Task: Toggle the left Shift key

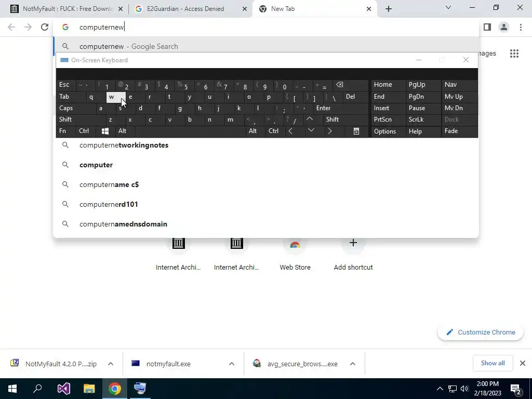Action: point(81,119)
